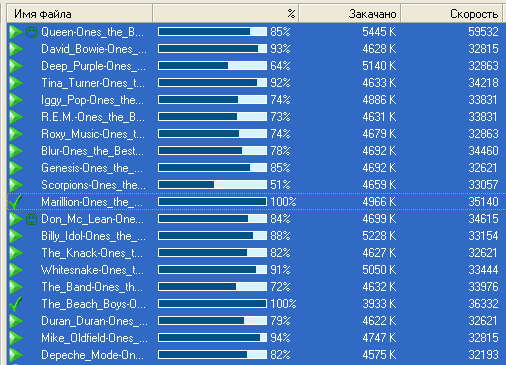This screenshot has width=506, height=365.
Task: Click the Скорость column header
Action: click(x=451, y=14)
